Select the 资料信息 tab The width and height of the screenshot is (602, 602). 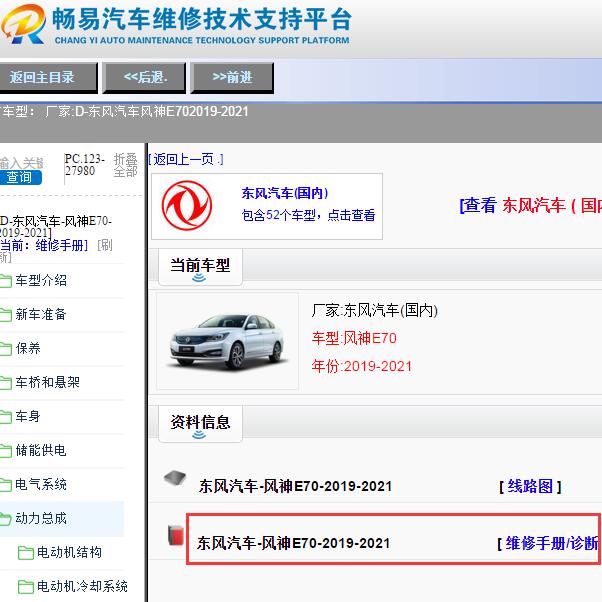point(200,423)
